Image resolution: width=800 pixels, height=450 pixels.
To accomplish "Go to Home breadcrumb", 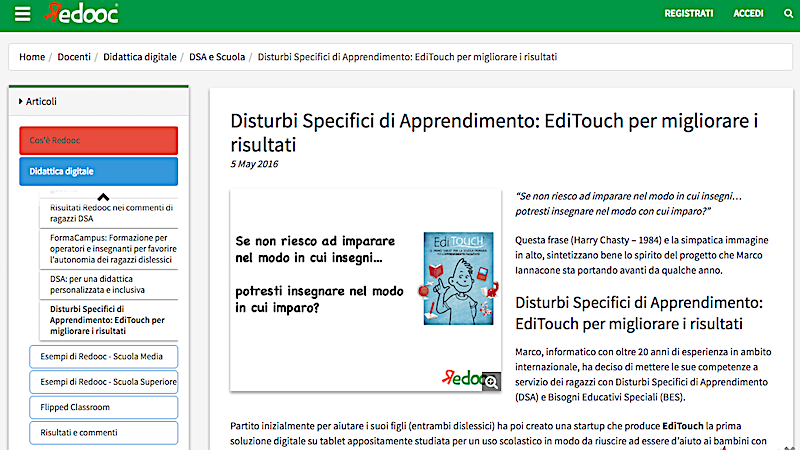I will [x=32, y=57].
